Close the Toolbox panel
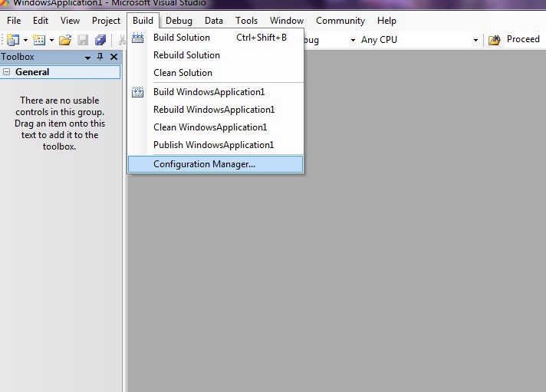Screen dimensions: 546x392 [113, 57]
